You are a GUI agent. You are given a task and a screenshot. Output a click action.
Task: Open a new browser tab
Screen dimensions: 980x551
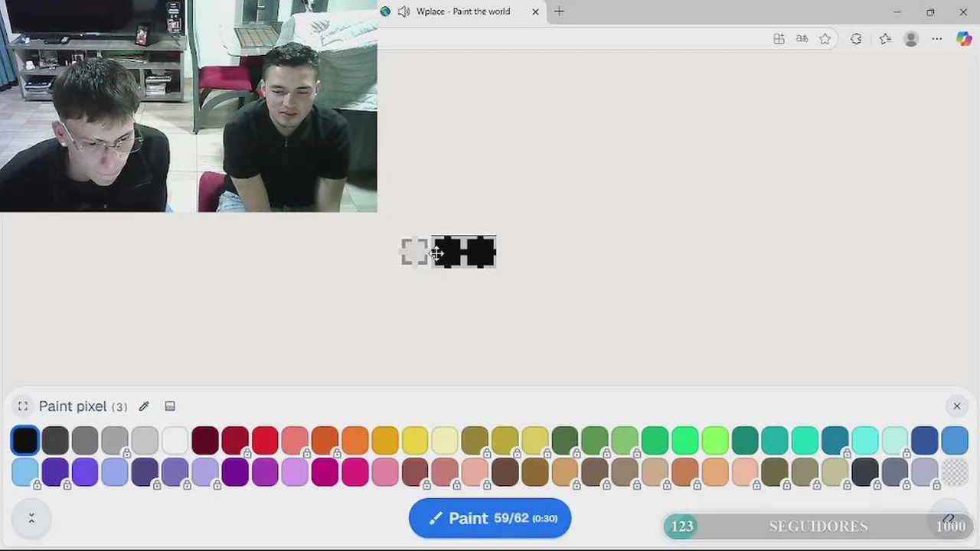559,11
